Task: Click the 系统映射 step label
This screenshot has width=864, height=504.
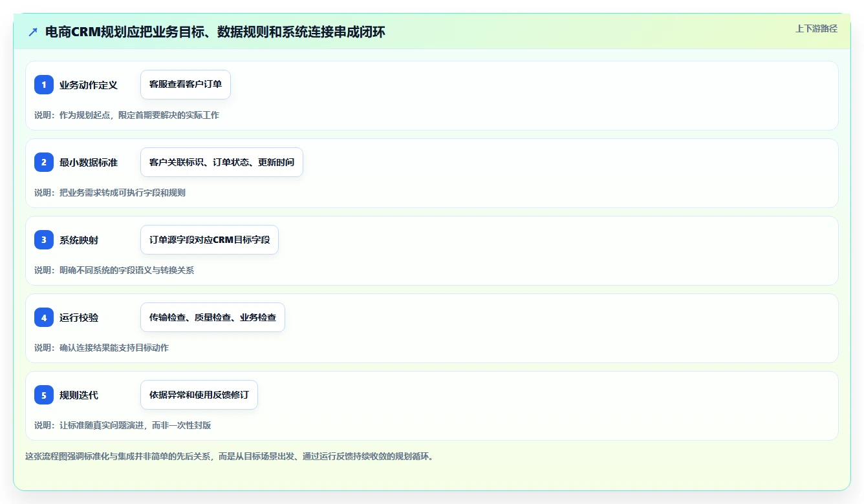Action: pos(79,240)
